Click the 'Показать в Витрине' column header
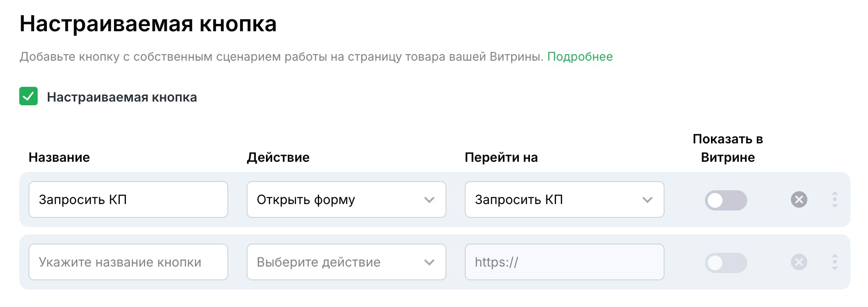This screenshot has height=307, width=868. point(727,148)
